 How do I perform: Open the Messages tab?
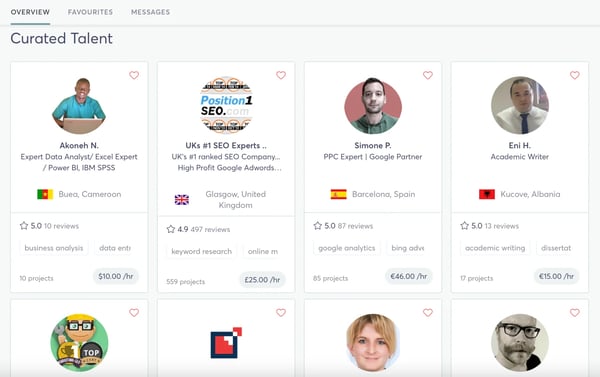click(150, 12)
